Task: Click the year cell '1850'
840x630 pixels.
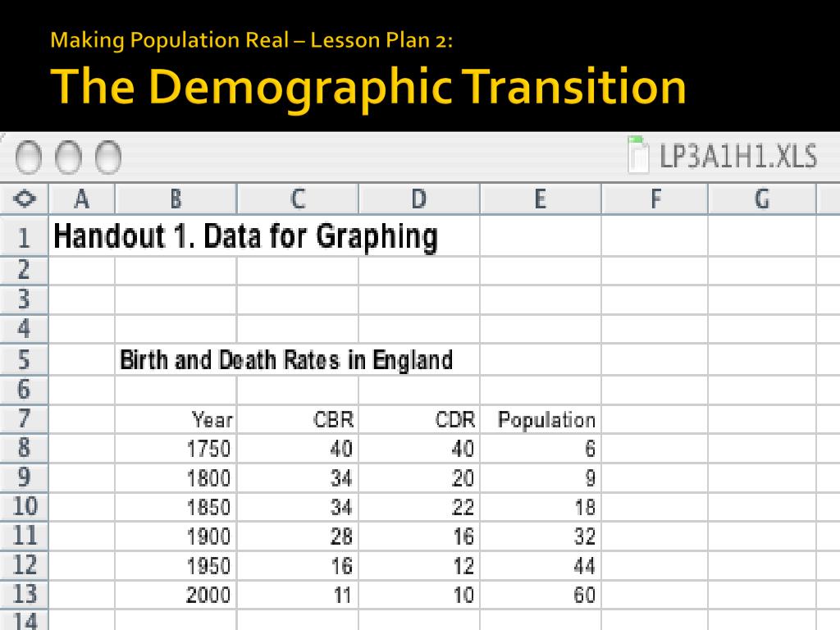Action: [176, 507]
